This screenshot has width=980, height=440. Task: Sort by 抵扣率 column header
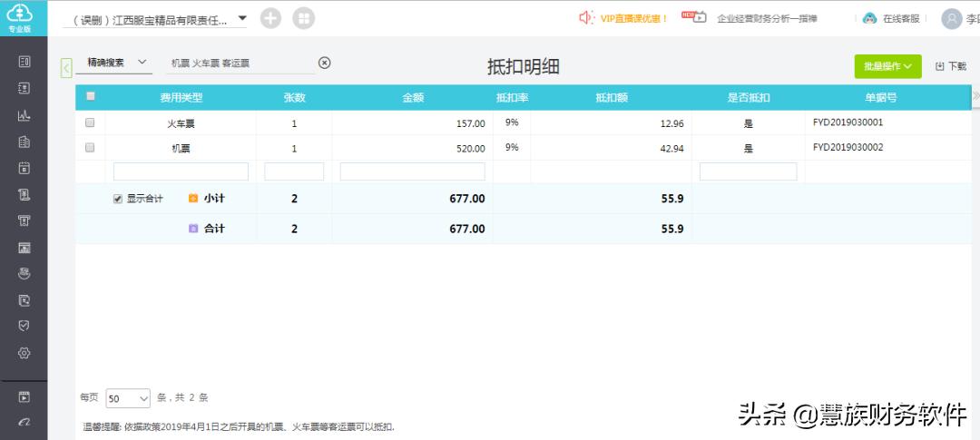[x=513, y=97]
